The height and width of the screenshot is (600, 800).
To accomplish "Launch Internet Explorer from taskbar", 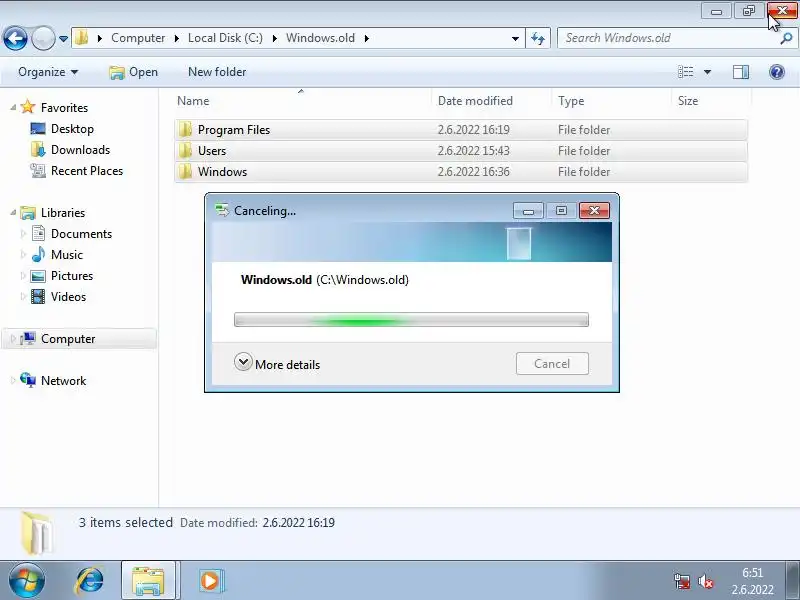I will 89,580.
